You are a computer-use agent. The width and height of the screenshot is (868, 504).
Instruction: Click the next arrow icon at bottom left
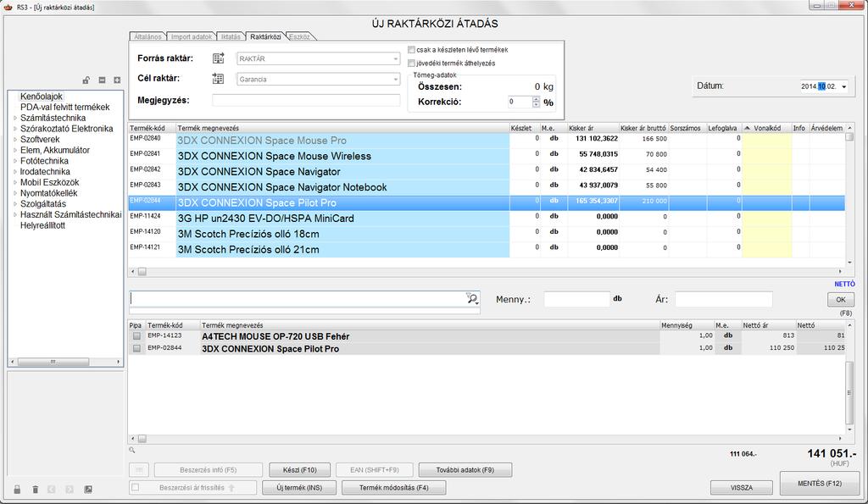(x=70, y=489)
